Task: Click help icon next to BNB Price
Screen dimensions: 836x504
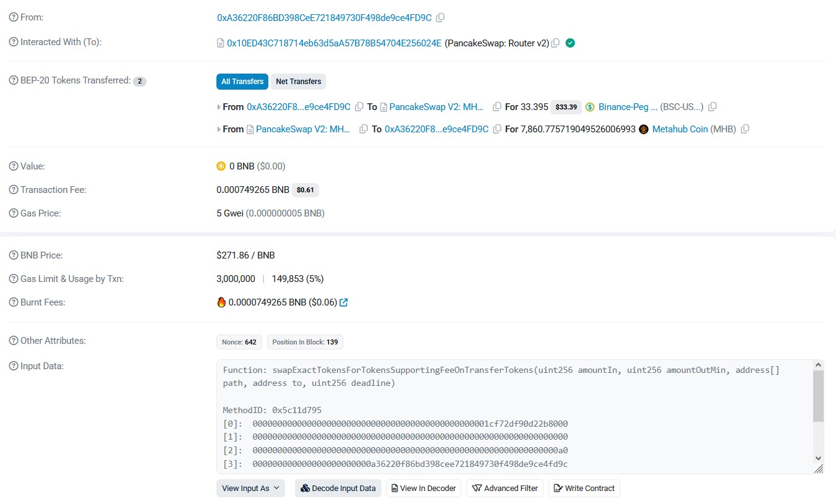Action: pyautogui.click(x=14, y=255)
